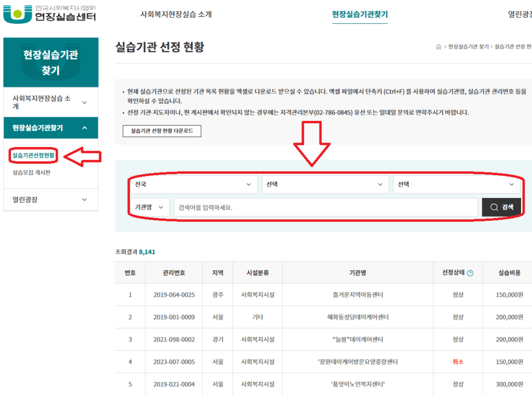Click 기타 facility type cell
Viewport: 532px width, 395px height.
(258, 317)
